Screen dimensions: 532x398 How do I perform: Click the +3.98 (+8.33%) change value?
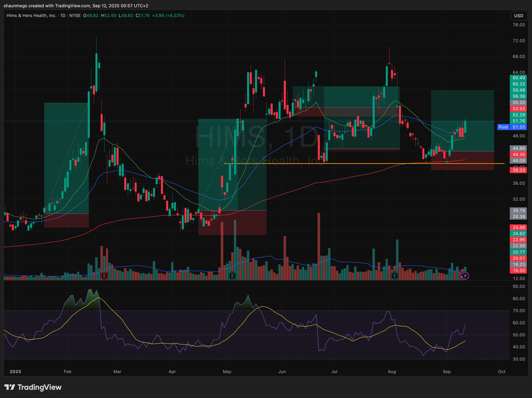pyautogui.click(x=168, y=16)
